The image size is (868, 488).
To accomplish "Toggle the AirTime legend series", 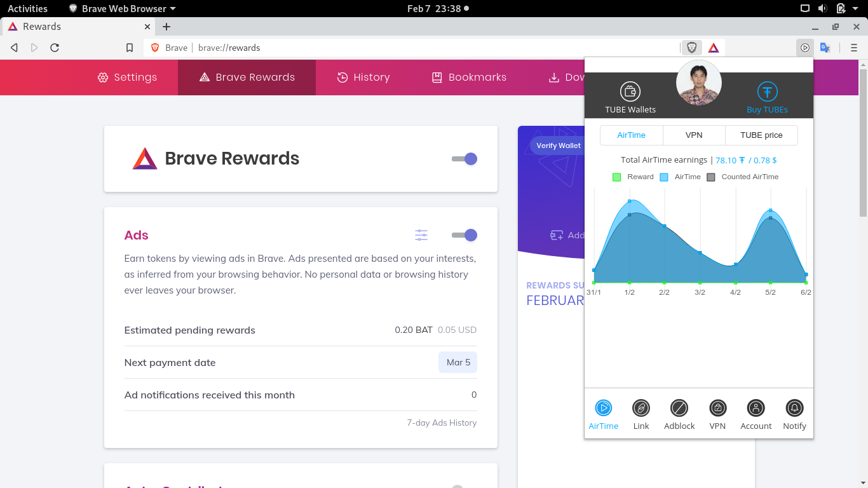I will pos(680,177).
